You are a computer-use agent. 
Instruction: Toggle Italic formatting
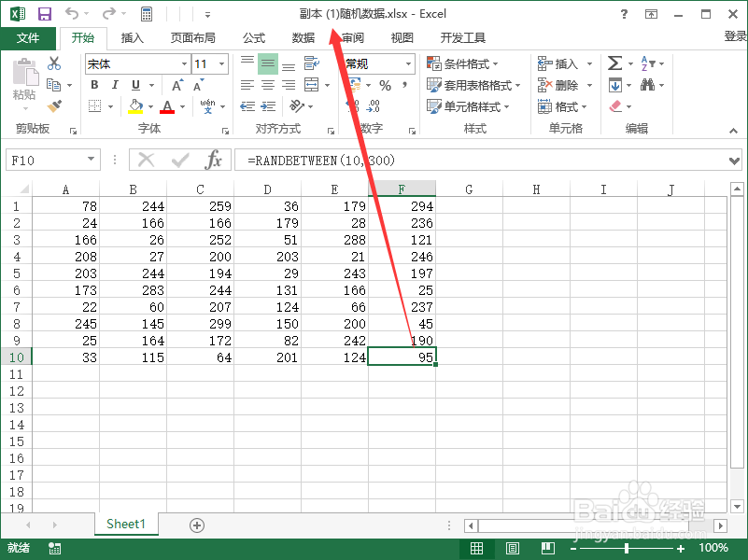[115, 83]
